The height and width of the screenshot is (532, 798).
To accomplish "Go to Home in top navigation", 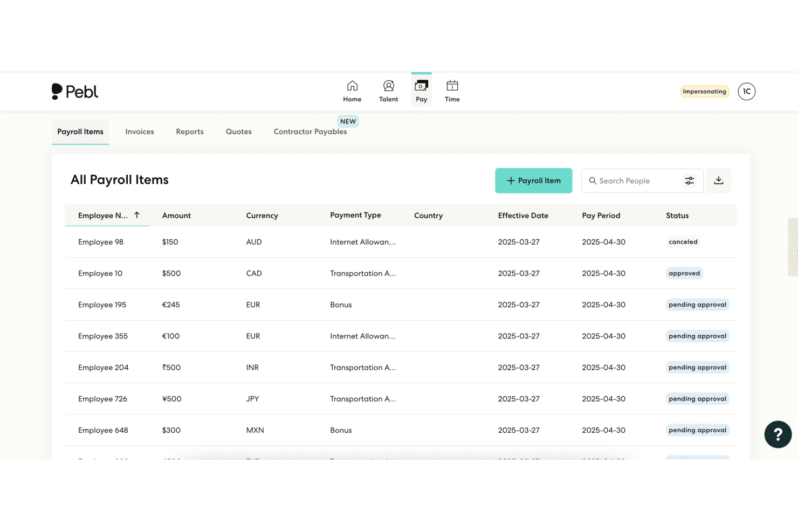I will click(x=352, y=92).
